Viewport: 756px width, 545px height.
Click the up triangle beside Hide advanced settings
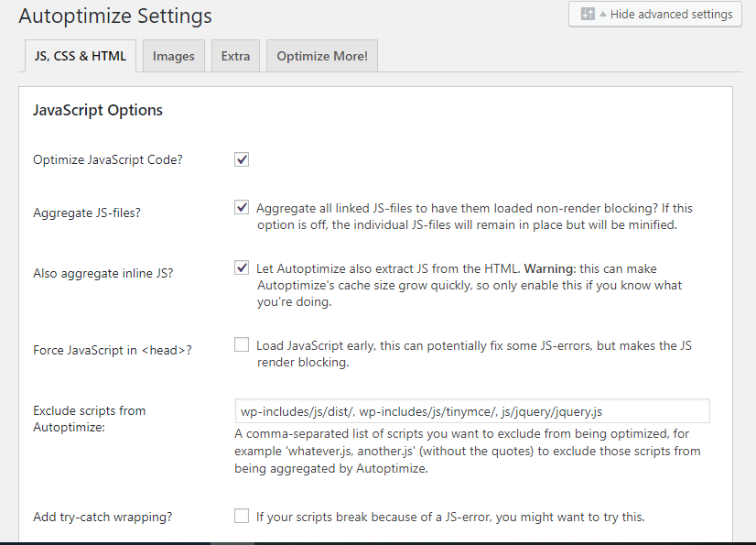click(x=601, y=14)
